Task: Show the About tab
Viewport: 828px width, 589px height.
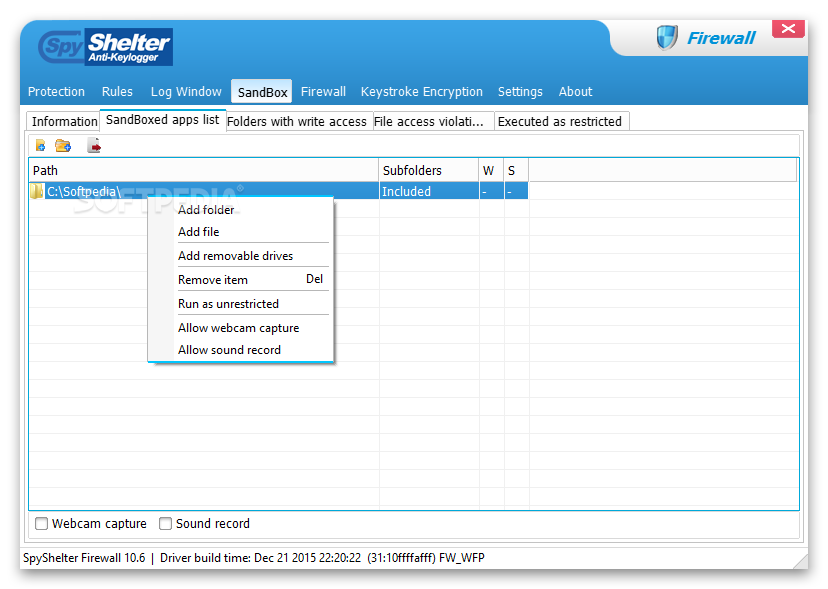Action: (576, 92)
